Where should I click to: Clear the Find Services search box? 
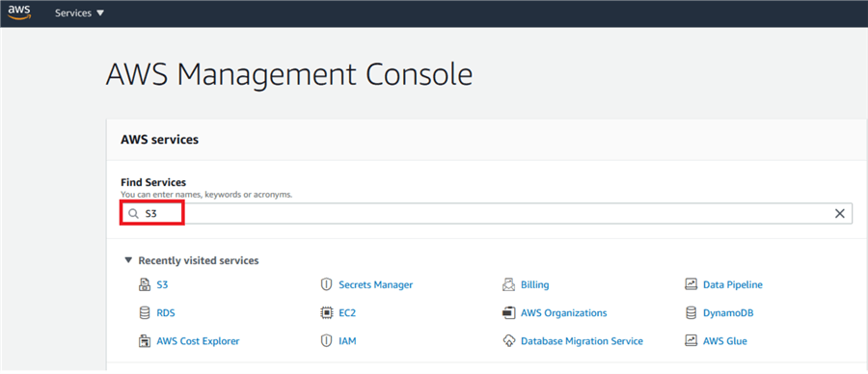tap(839, 214)
